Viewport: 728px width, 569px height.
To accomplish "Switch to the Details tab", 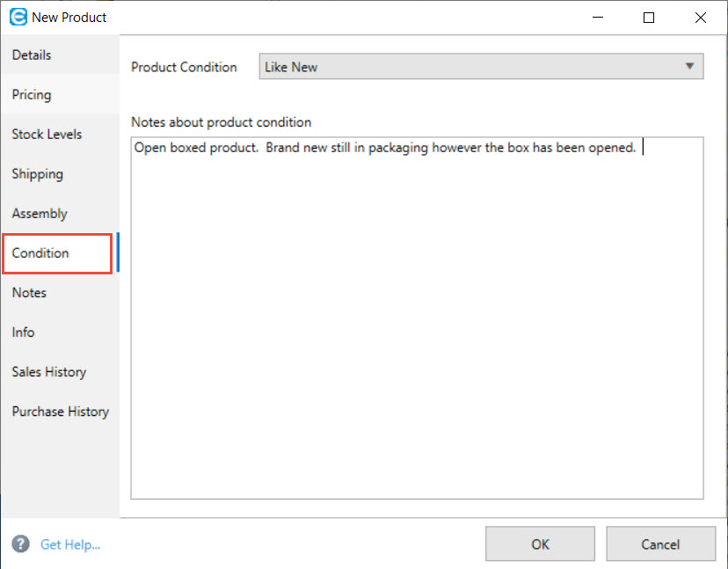I will pos(32,55).
